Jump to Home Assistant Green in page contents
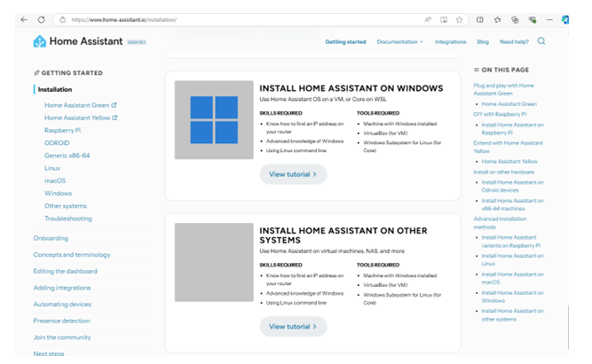This screenshot has width=592, height=364. 509,104
